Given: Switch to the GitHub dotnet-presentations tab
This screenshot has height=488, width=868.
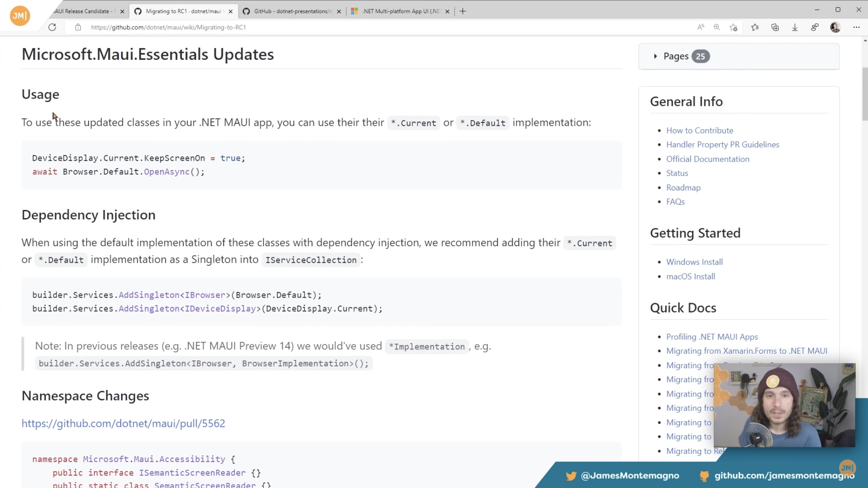Looking at the screenshot, I should click(x=292, y=11).
